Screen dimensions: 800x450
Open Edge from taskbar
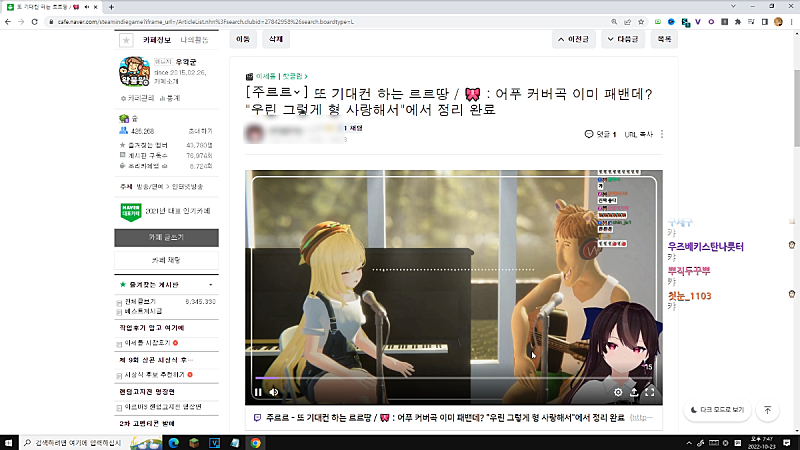[x=173, y=443]
